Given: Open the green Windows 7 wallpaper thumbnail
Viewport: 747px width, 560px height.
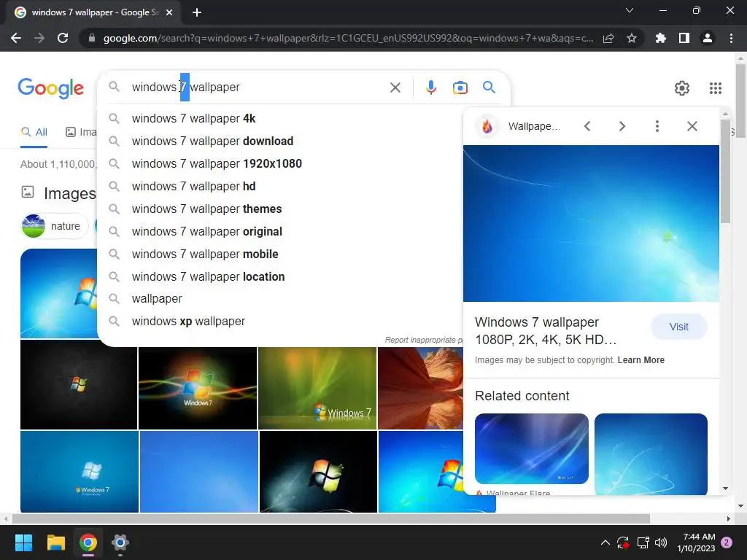Looking at the screenshot, I should click(317, 388).
